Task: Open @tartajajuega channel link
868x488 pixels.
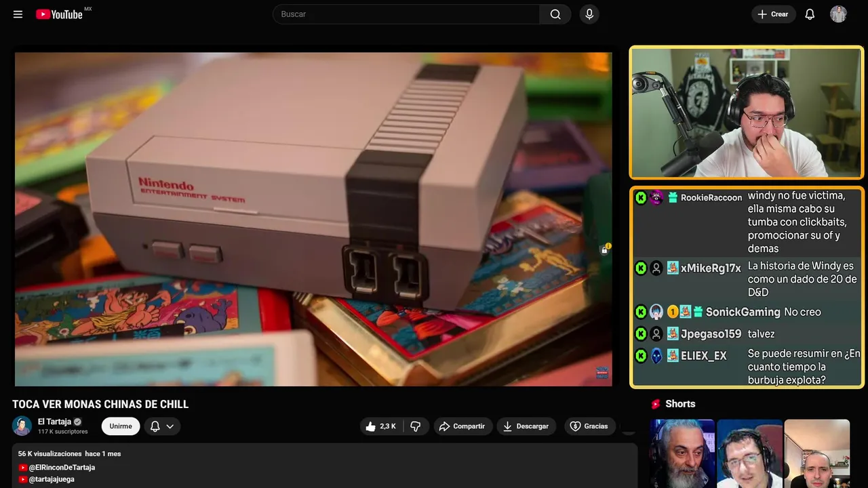Action: point(52,479)
